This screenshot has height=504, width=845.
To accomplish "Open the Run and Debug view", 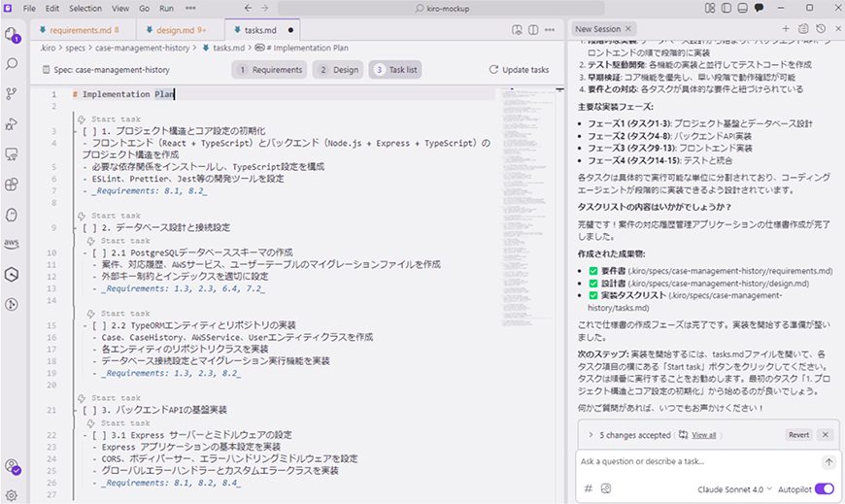I will [12, 124].
